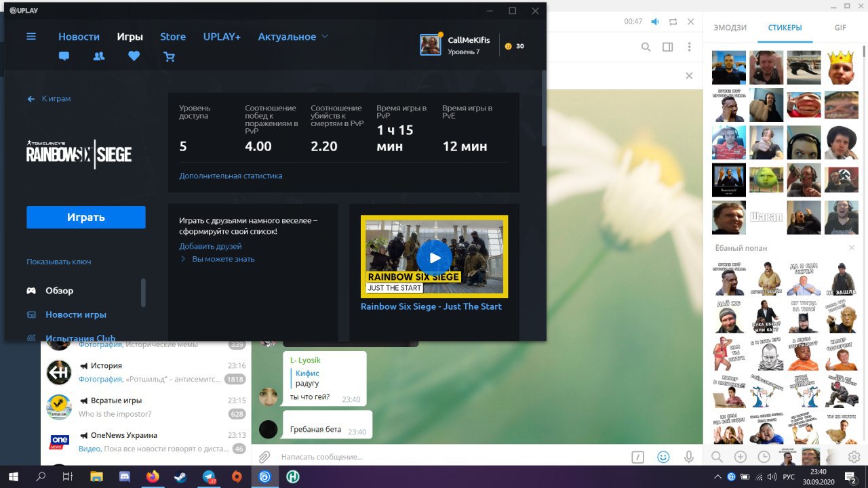
Task: Open Telegram from the taskbar
Action: 209,476
